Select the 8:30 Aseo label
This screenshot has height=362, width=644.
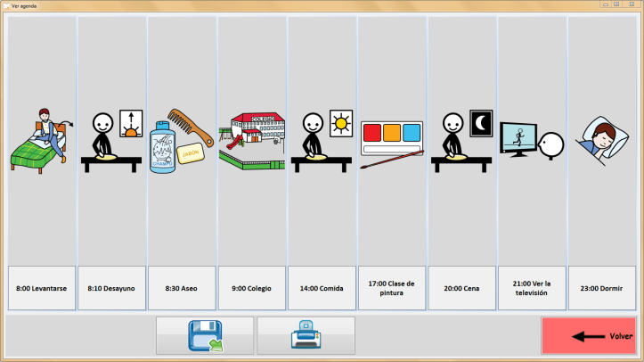(182, 288)
